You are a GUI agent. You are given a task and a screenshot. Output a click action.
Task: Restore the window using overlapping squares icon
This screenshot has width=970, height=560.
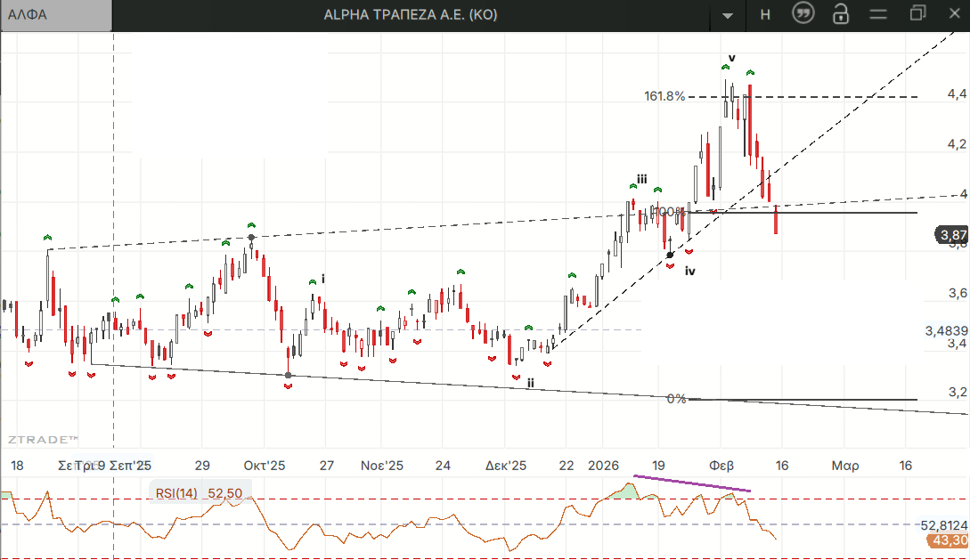coord(918,13)
